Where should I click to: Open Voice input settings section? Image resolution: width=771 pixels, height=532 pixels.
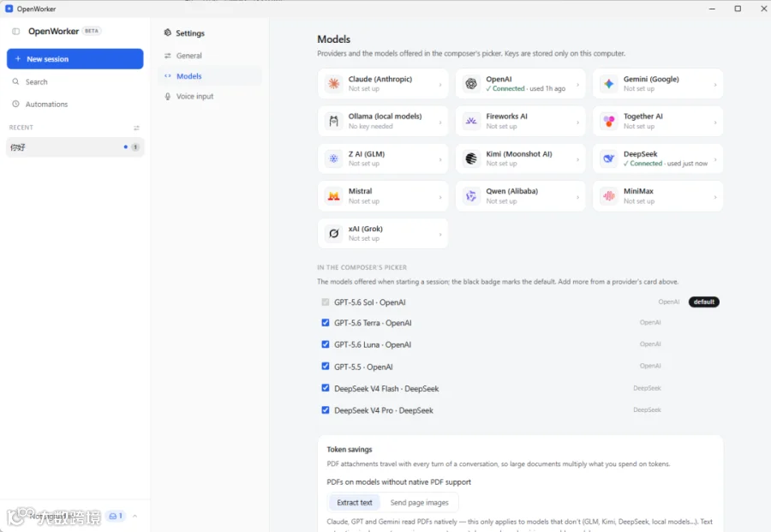click(210, 96)
